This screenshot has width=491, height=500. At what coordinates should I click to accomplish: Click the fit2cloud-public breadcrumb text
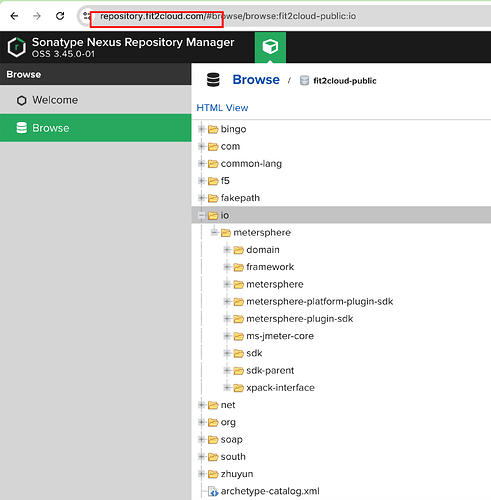click(345, 81)
